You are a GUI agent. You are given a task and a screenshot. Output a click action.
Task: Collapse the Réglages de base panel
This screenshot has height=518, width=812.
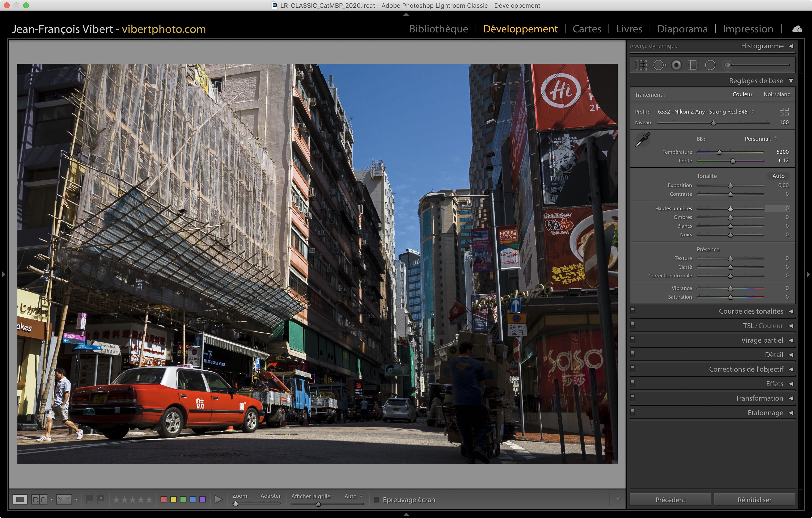click(791, 81)
